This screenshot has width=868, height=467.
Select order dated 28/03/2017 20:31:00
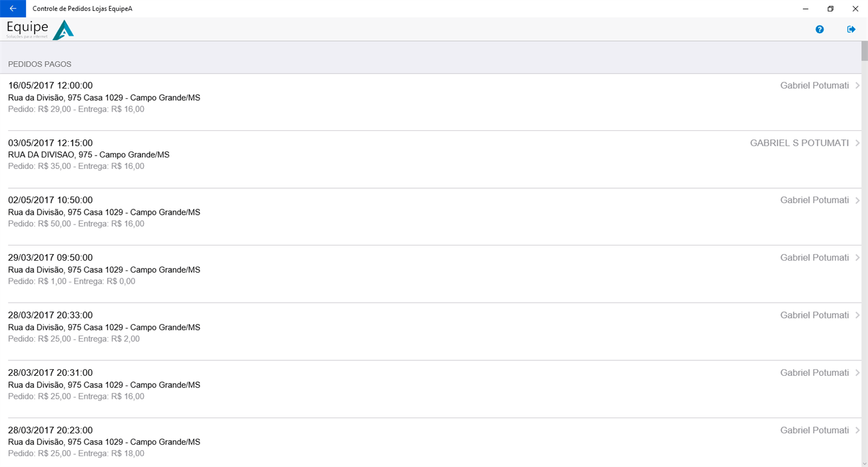51,373
